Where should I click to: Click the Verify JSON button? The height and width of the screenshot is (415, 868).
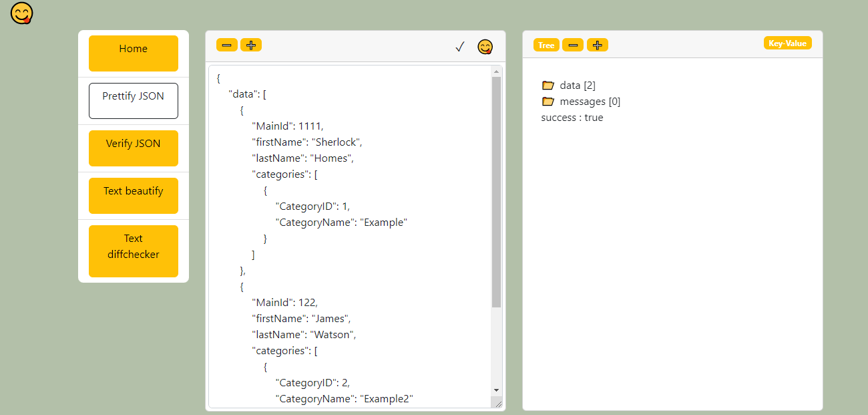tap(133, 148)
